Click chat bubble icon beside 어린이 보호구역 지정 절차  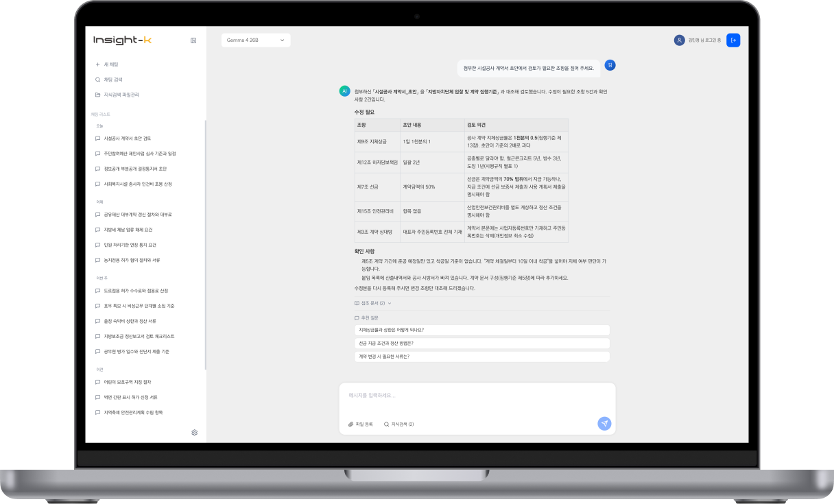(x=97, y=382)
